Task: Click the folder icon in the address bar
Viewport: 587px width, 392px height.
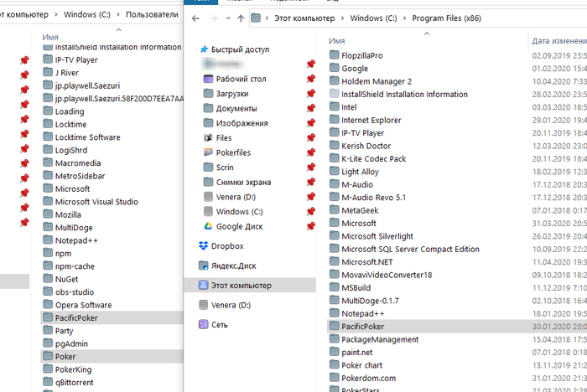Action: [x=256, y=18]
